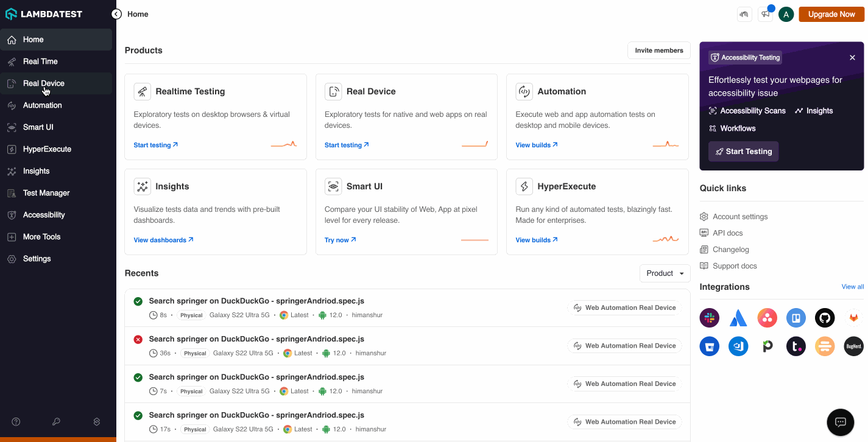Viewport: 868px width, 442px height.
Task: Select the GitLab integration icon
Action: pos(853,318)
